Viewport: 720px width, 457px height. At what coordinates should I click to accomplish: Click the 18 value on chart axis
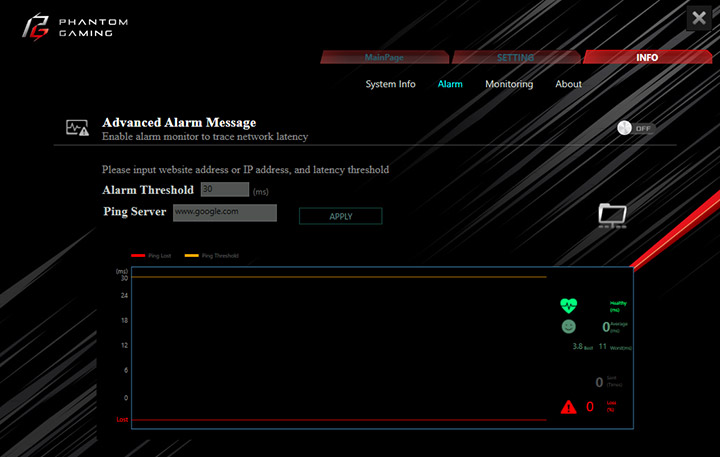point(124,320)
